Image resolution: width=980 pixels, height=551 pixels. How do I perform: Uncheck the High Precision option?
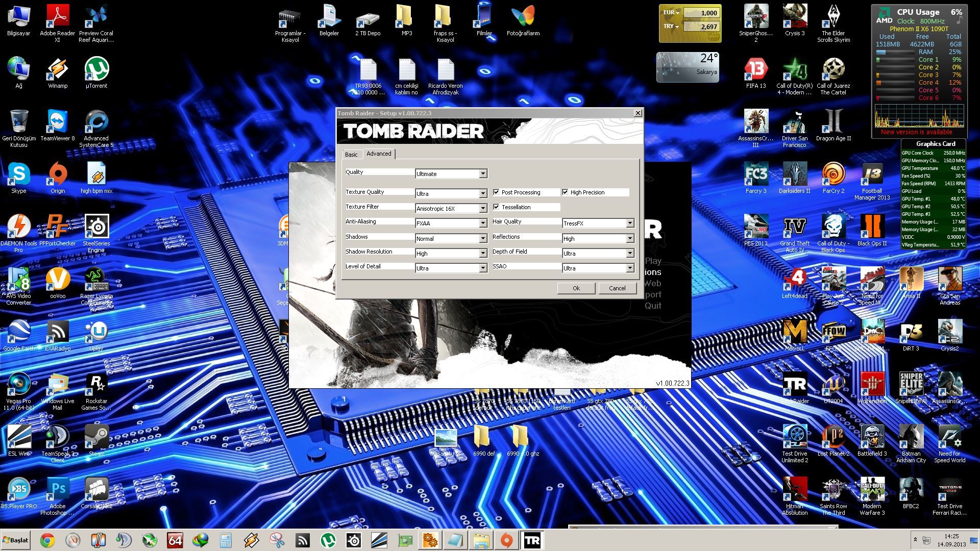pos(565,192)
